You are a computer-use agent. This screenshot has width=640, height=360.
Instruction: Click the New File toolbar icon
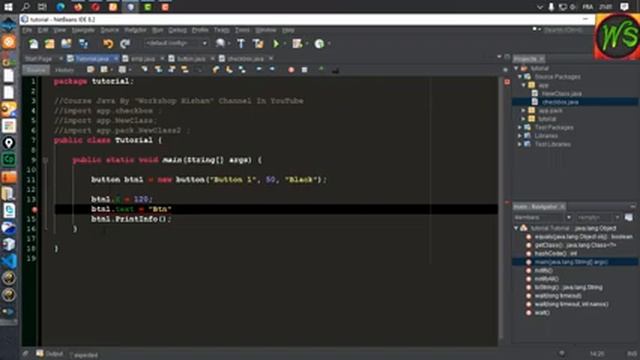pos(33,43)
